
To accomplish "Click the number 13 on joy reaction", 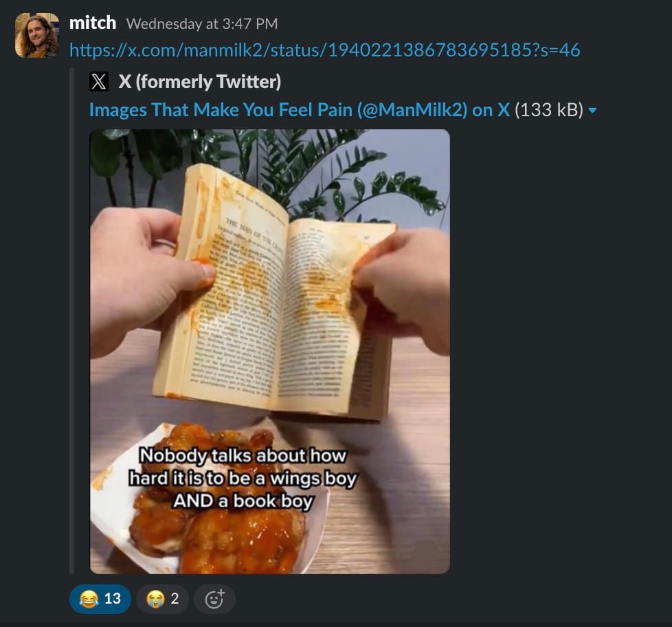I will pyautogui.click(x=113, y=599).
